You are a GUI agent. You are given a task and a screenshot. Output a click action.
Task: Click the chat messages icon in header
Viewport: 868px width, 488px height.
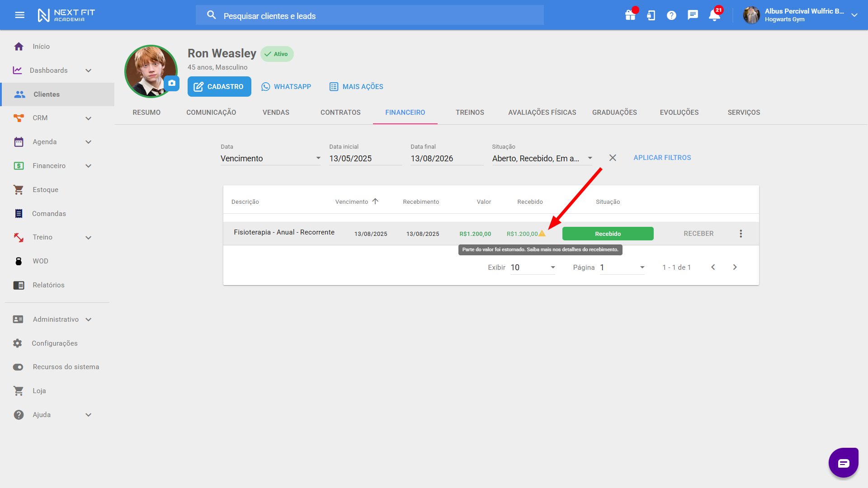coord(693,15)
